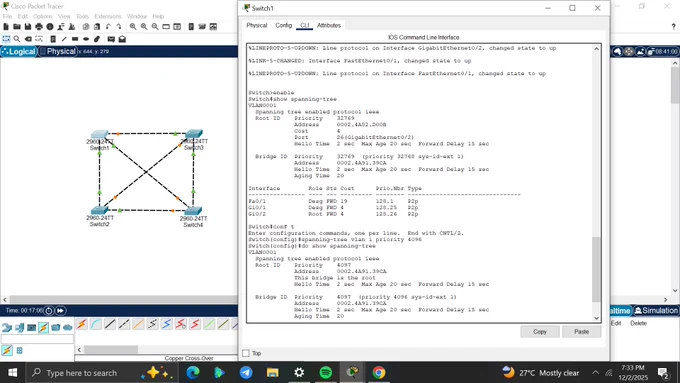The image size is (680, 383).
Task: Click the CLI vertical scrollbar thumb
Action: (x=596, y=269)
